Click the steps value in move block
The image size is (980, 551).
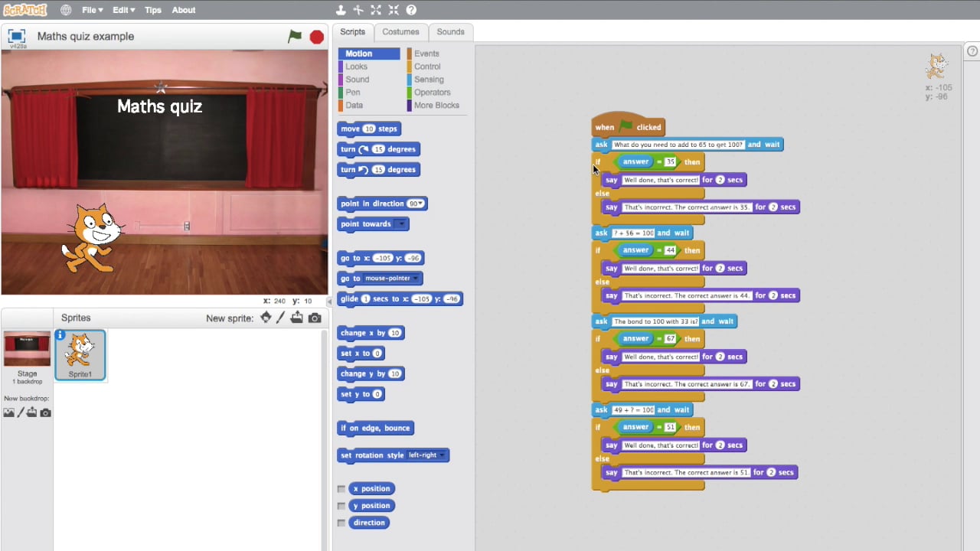click(369, 129)
